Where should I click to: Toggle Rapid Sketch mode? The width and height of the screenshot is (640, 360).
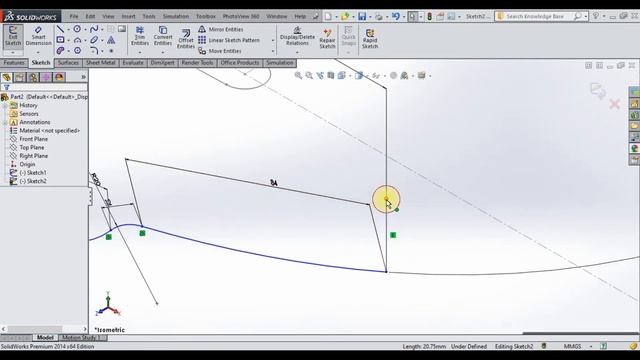(370, 39)
